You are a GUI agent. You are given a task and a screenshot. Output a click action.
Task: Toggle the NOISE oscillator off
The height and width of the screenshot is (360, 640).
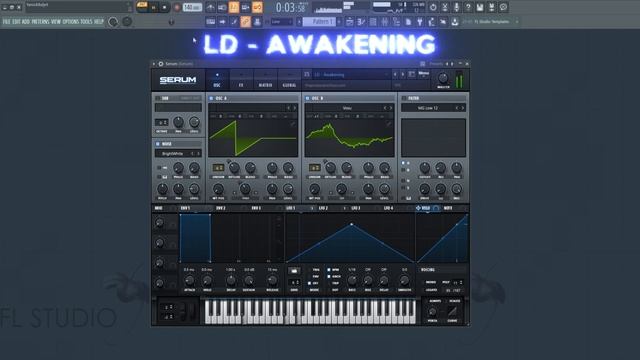(x=158, y=144)
